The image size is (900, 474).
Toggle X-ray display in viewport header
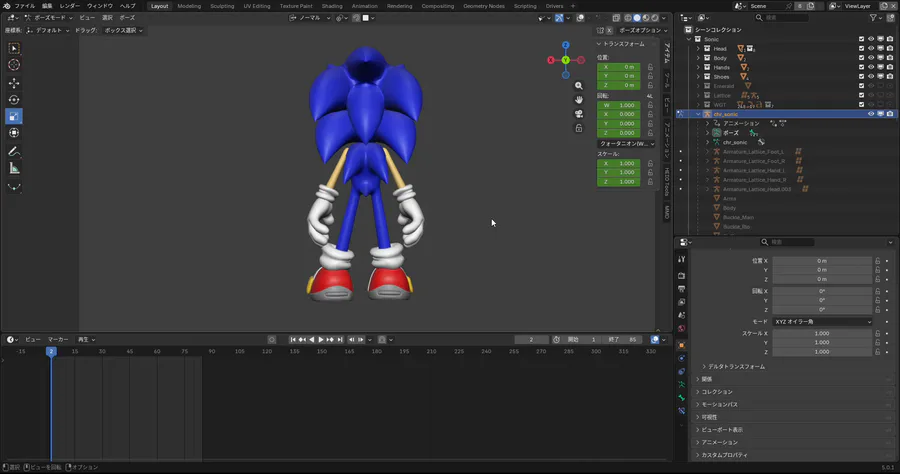(x=616, y=18)
